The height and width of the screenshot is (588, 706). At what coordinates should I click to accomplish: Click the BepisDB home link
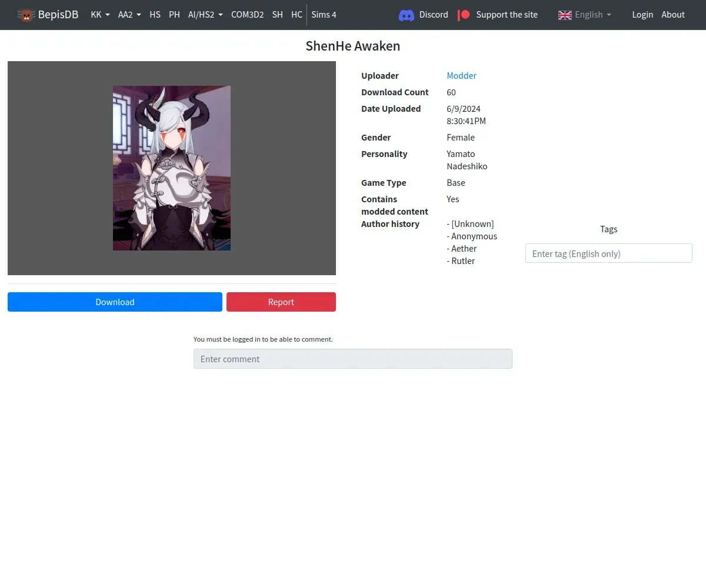[x=48, y=15]
